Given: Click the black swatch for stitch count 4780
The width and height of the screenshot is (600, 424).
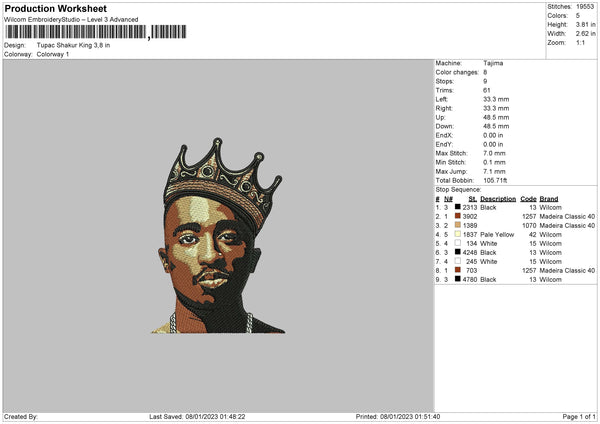Looking at the screenshot, I should click(x=457, y=279).
